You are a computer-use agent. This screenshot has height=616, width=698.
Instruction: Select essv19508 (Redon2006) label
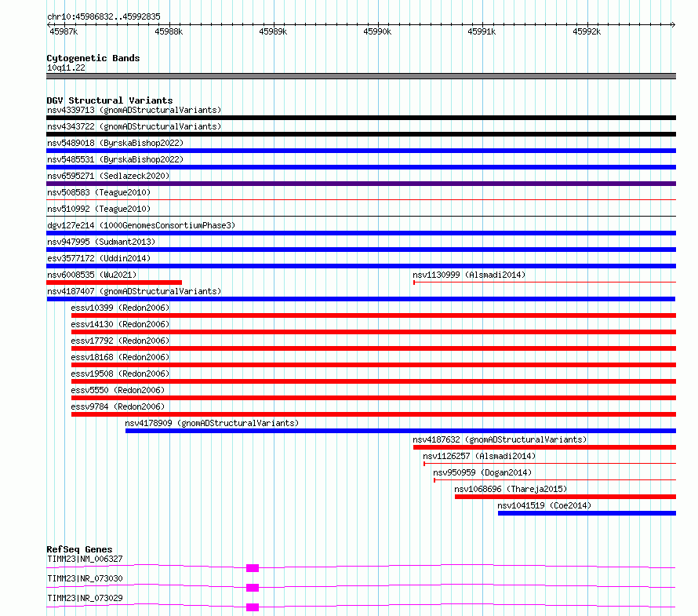[120, 374]
